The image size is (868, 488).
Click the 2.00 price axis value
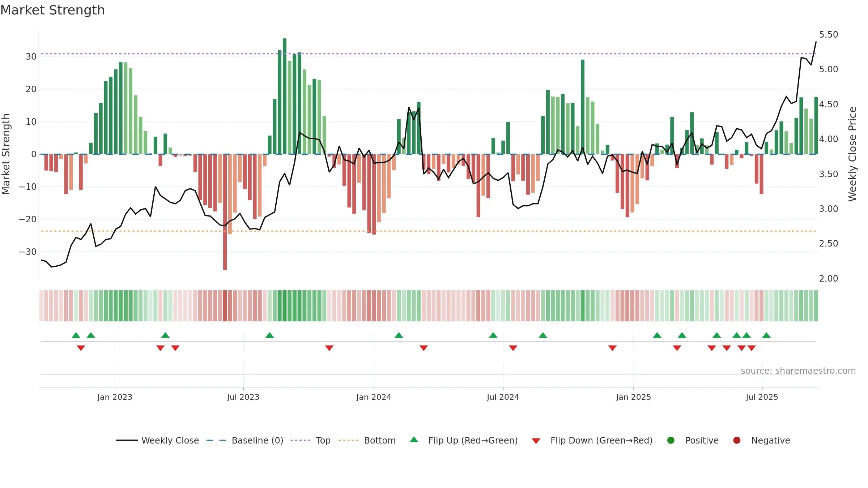click(x=829, y=278)
